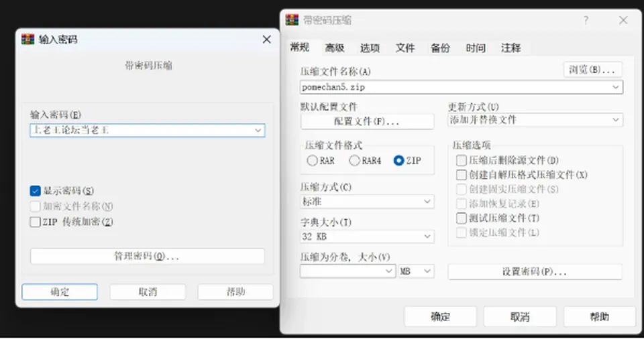
Task: Check 创建自解压格式压缩文件(X)
Action: click(462, 175)
